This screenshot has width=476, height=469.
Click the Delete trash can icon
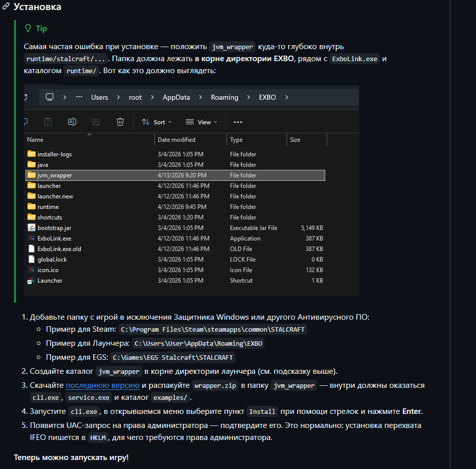click(120, 122)
